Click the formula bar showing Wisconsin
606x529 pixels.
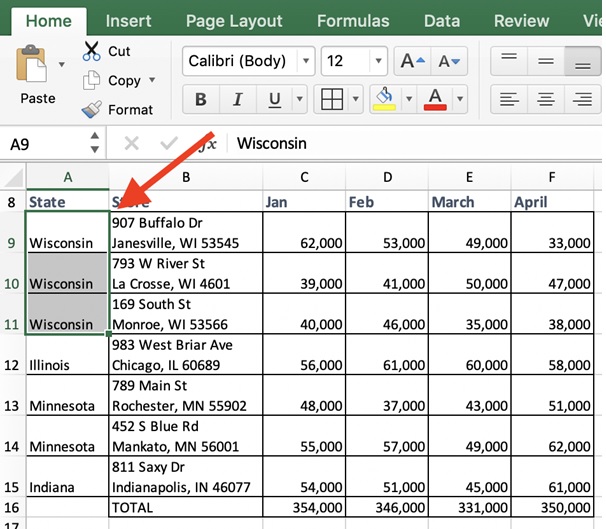coord(414,143)
